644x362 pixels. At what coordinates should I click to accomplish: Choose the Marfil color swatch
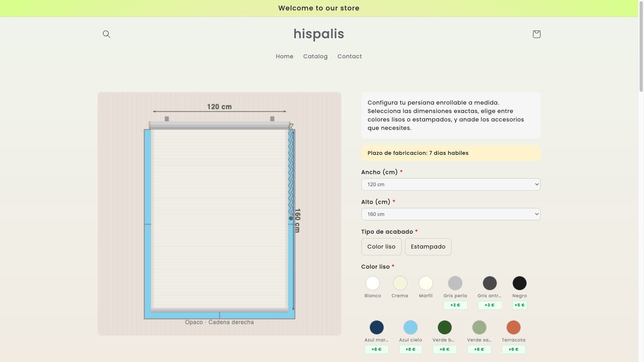425,283
